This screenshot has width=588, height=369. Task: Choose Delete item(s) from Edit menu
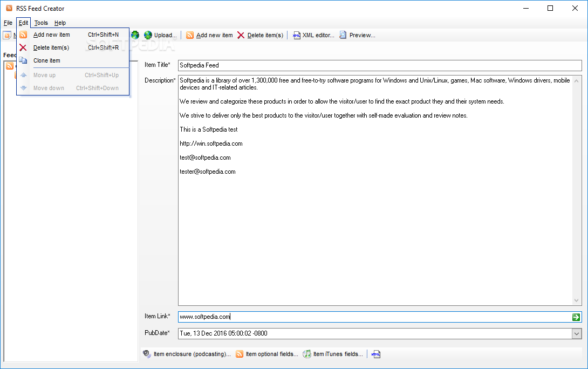pyautogui.click(x=73, y=47)
